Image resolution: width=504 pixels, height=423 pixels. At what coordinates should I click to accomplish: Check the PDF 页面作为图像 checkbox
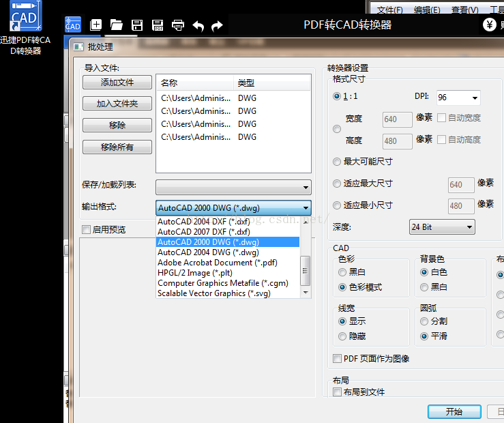pyautogui.click(x=337, y=358)
